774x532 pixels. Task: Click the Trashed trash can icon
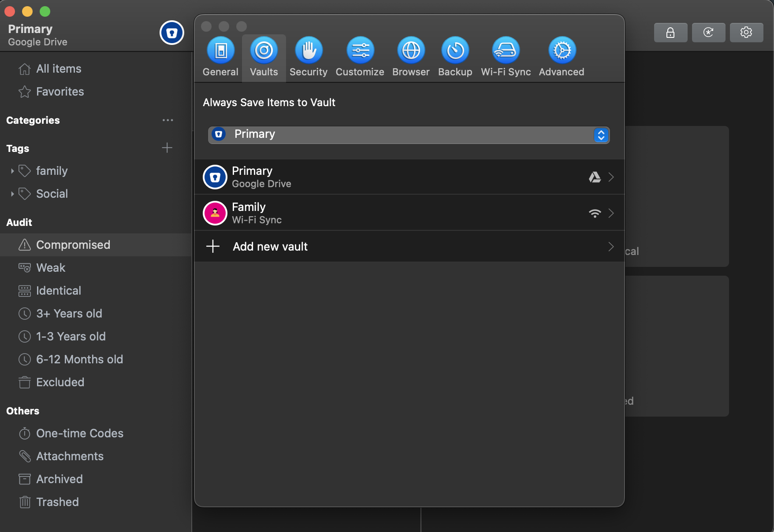[x=25, y=502]
